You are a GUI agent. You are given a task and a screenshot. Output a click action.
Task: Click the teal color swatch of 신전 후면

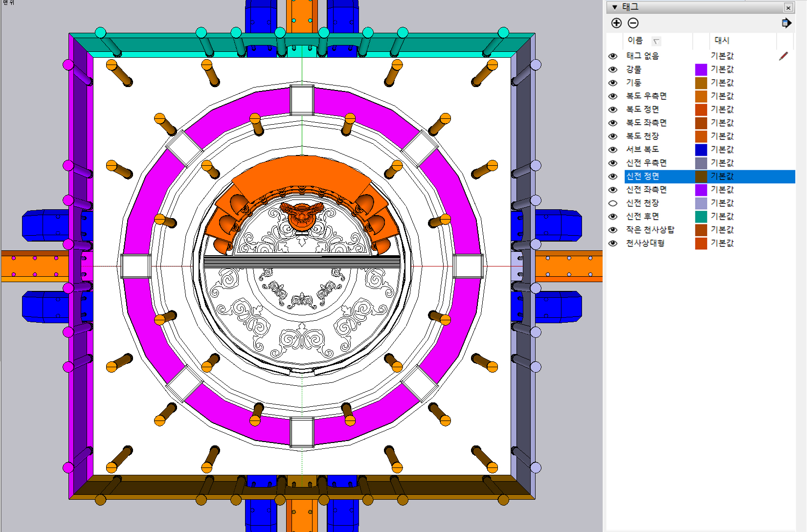pos(701,216)
